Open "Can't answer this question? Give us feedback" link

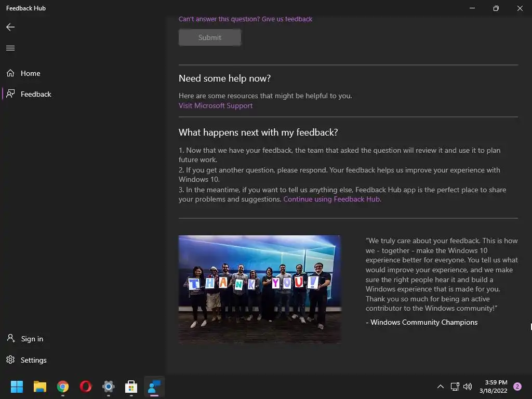[x=245, y=19]
